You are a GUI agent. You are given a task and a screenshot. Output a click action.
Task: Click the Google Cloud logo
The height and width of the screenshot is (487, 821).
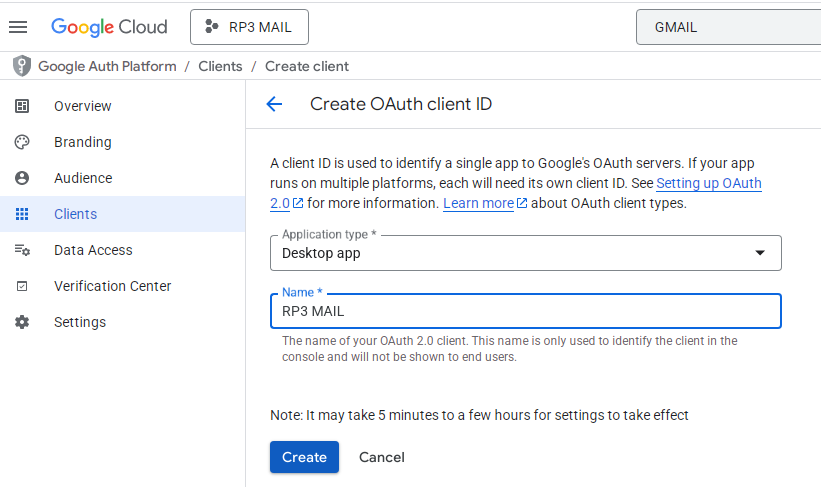109,27
